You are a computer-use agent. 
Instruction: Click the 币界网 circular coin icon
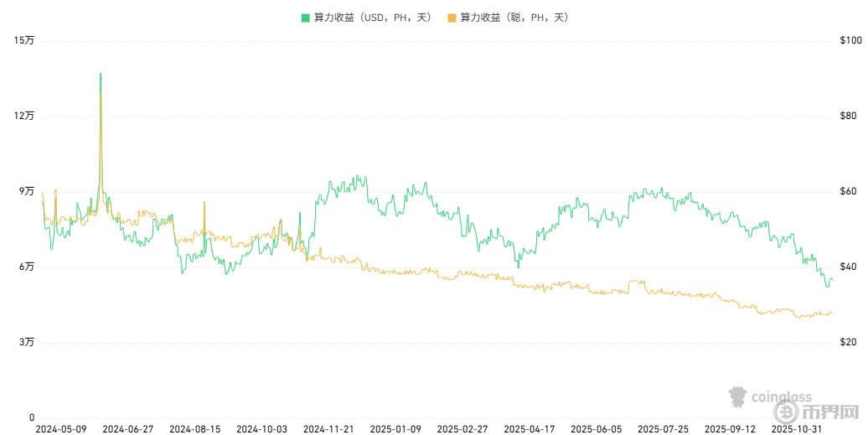[x=788, y=412]
